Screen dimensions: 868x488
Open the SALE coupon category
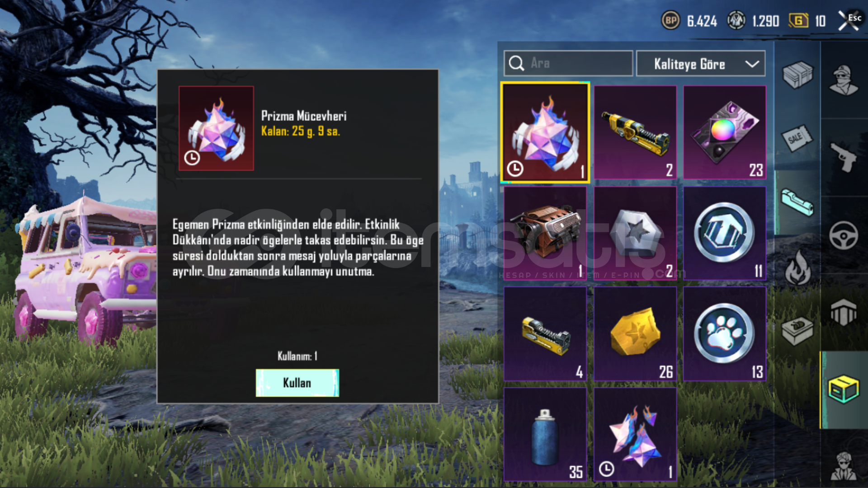click(x=797, y=138)
